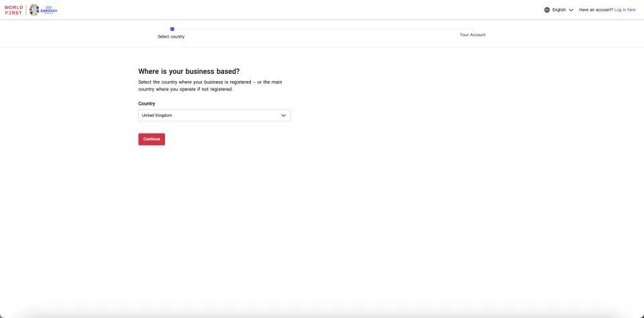Click the country registration description paragraph
Screen dimensions: 644x318
[210, 85]
